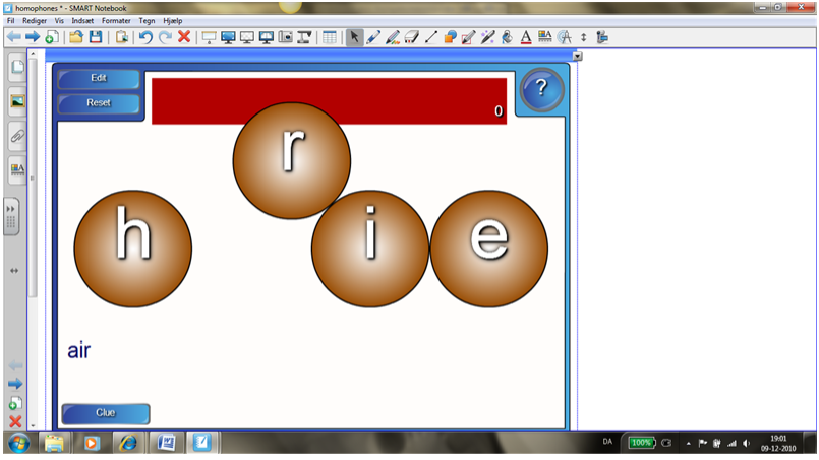
Task: Open the Windows Start menu
Action: 19,444
